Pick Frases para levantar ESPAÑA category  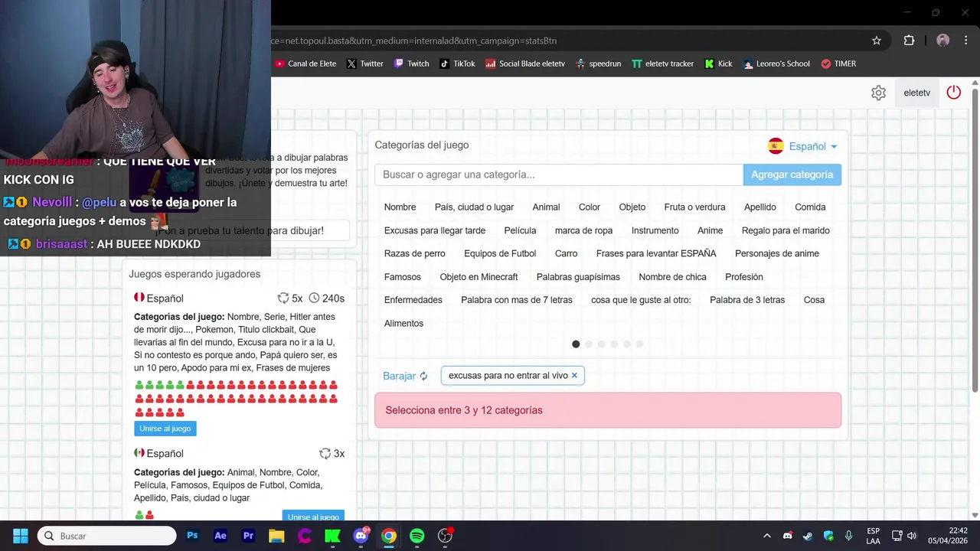pyautogui.click(x=657, y=253)
